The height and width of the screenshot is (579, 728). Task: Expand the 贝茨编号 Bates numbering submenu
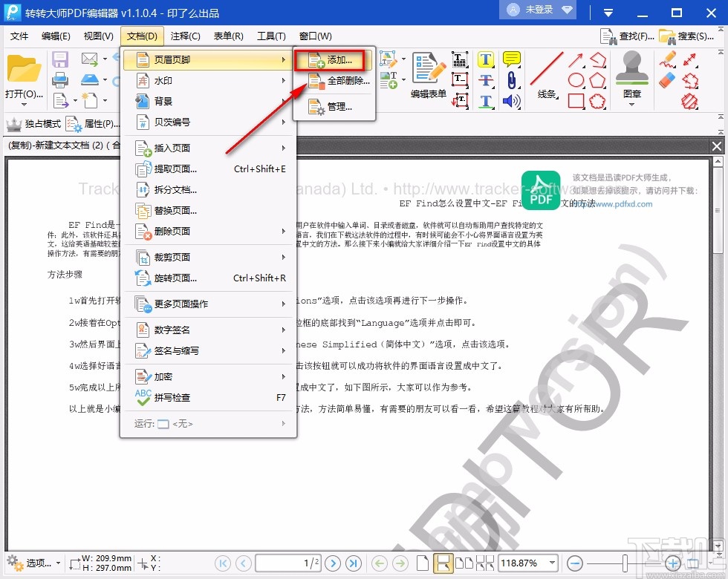coord(208,122)
